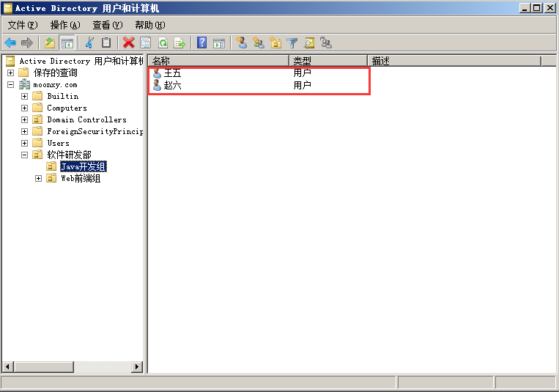Click the tree pane horizontal scrollbar thumb
The height and width of the screenshot is (392, 559).
[x=43, y=366]
